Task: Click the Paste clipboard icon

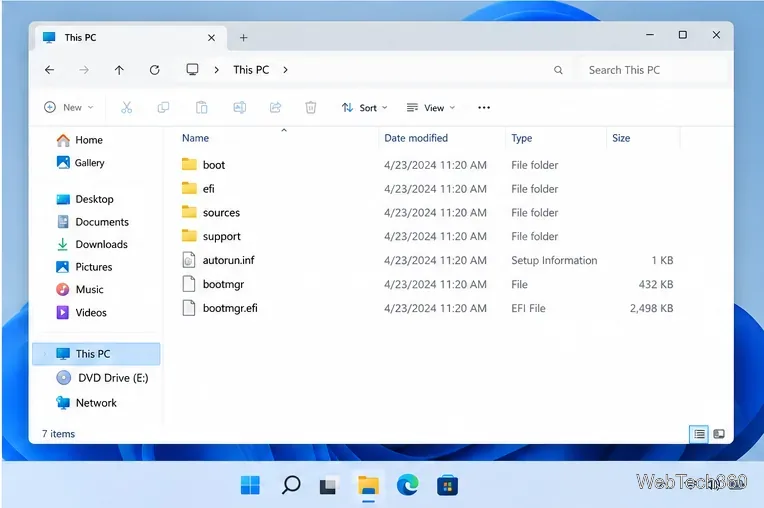Action: click(x=201, y=107)
